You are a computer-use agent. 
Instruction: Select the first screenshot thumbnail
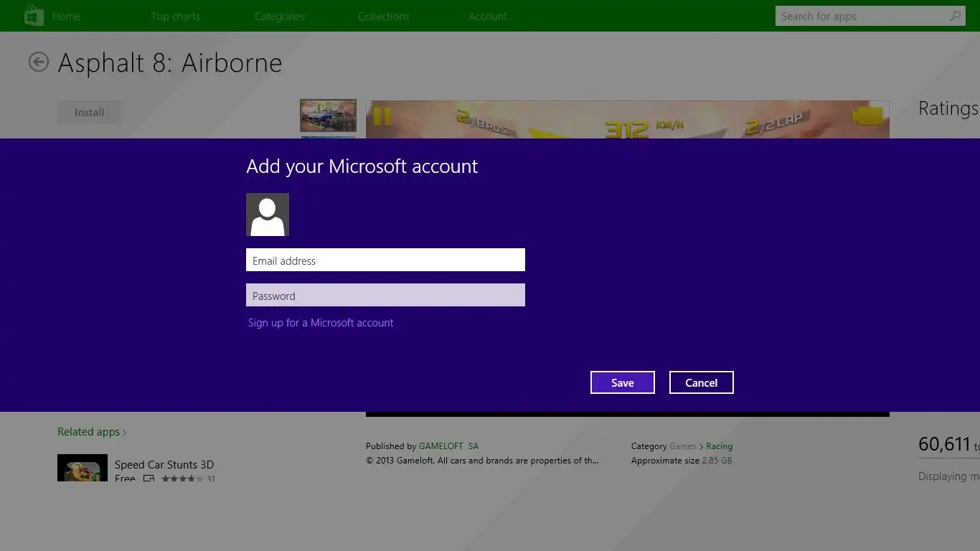coord(328,116)
